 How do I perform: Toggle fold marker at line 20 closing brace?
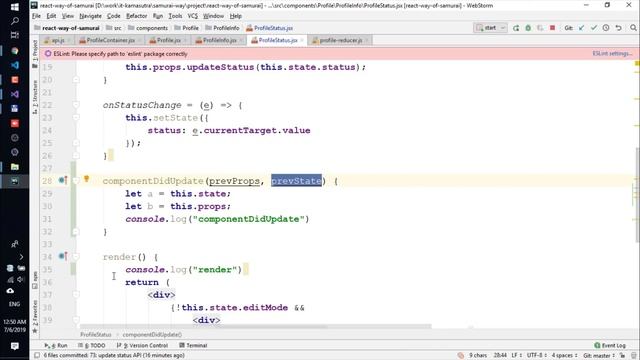(76, 80)
